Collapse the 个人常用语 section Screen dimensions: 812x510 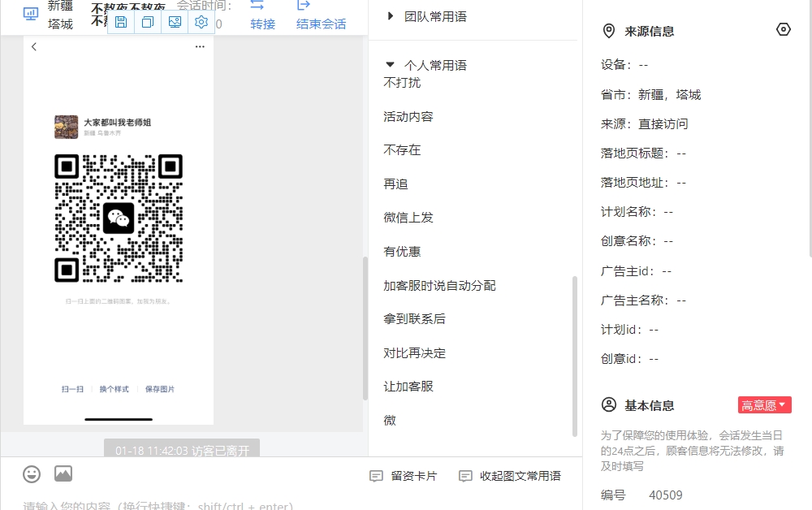click(390, 65)
